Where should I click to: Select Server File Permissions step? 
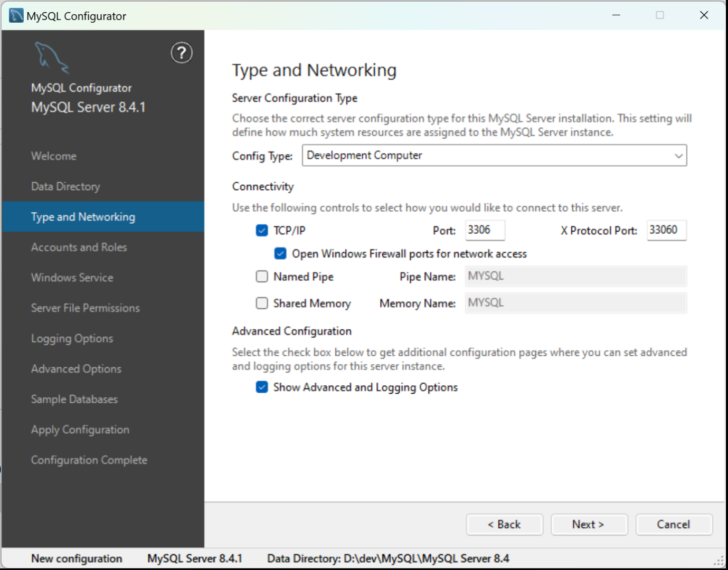(x=86, y=308)
